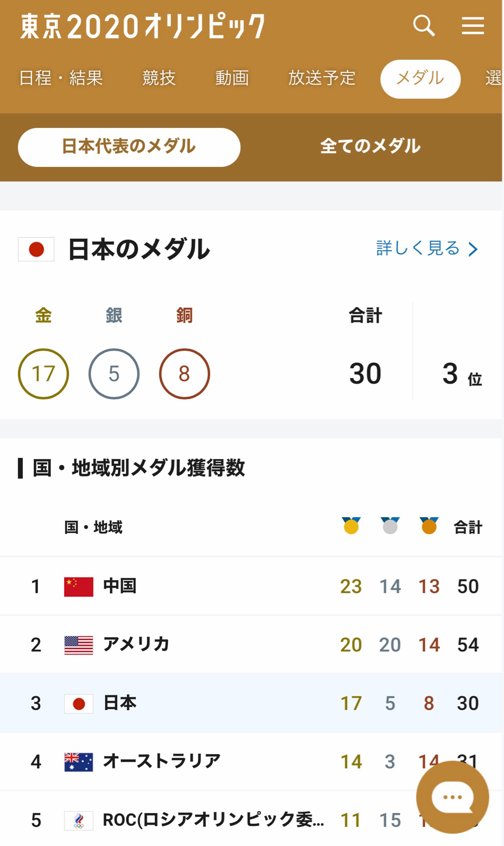Open the 競技 tab

pos(158,78)
